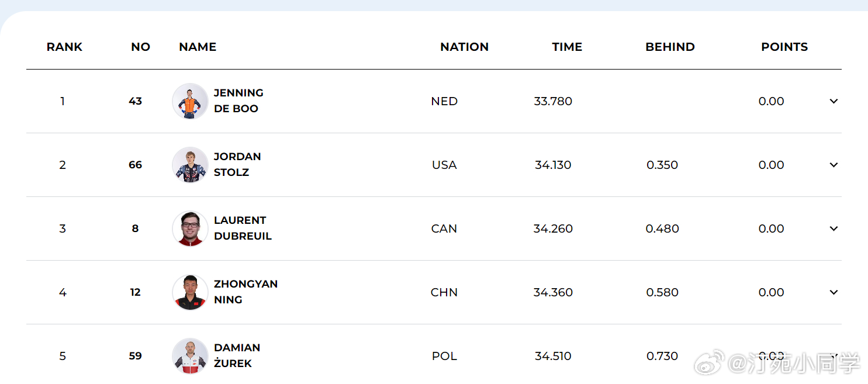
Task: Click the NAME column header
Action: pyautogui.click(x=198, y=47)
